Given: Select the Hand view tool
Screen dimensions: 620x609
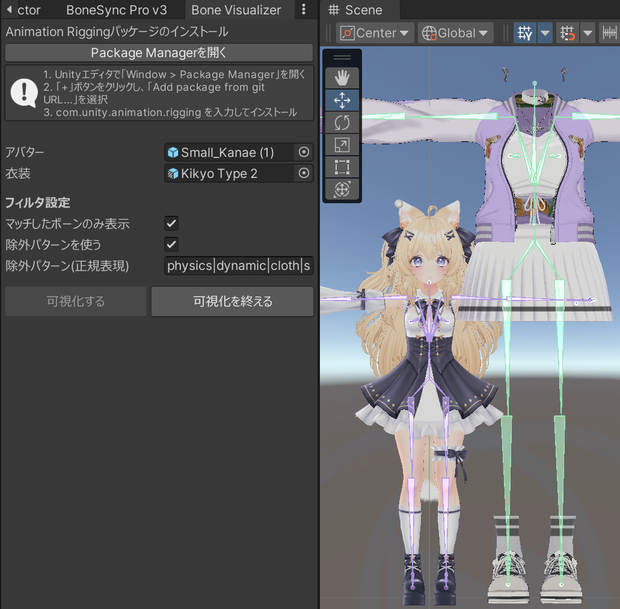Looking at the screenshot, I should pos(342,78).
